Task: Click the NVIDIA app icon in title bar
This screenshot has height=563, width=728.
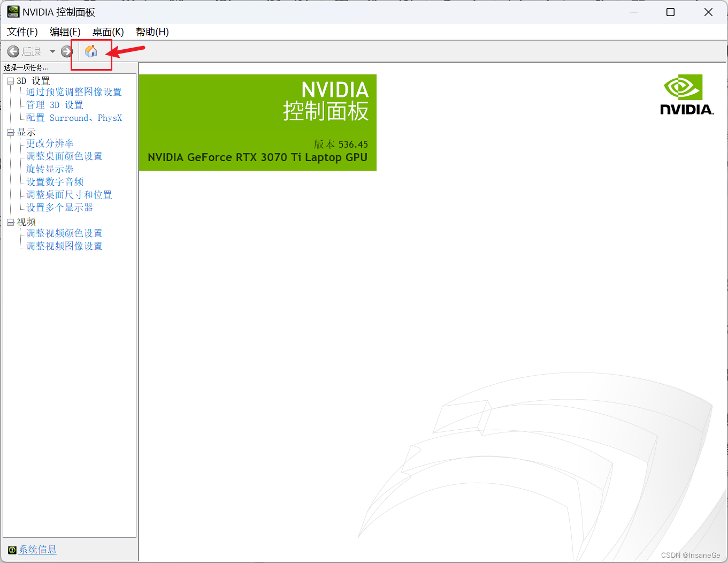Action: (x=13, y=12)
